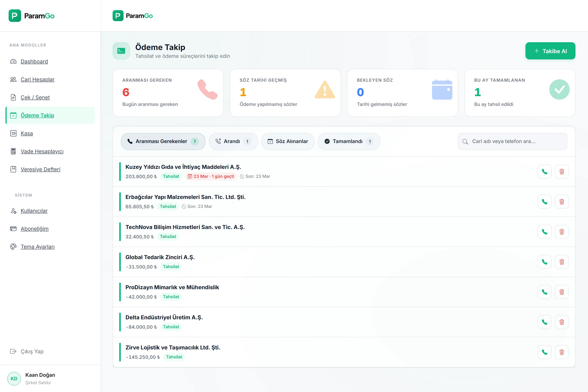Open Cari Hesaplar using its people icon

(13, 79)
